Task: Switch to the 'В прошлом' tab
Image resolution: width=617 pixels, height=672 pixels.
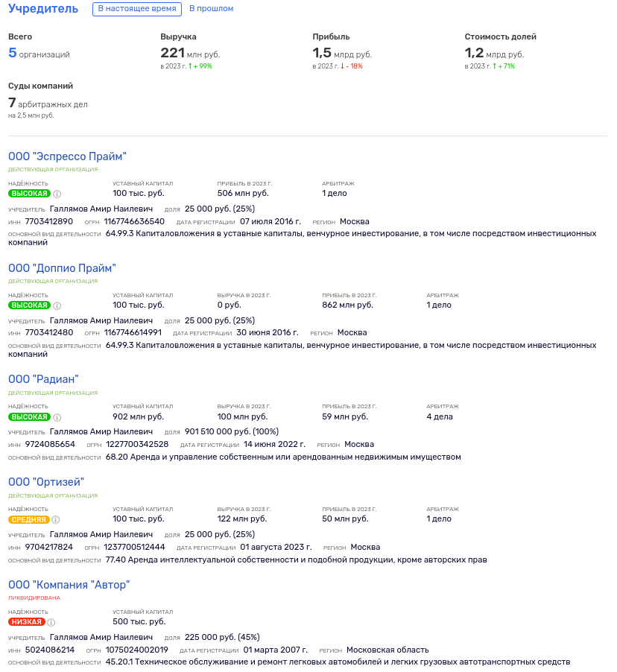Action: click(212, 9)
